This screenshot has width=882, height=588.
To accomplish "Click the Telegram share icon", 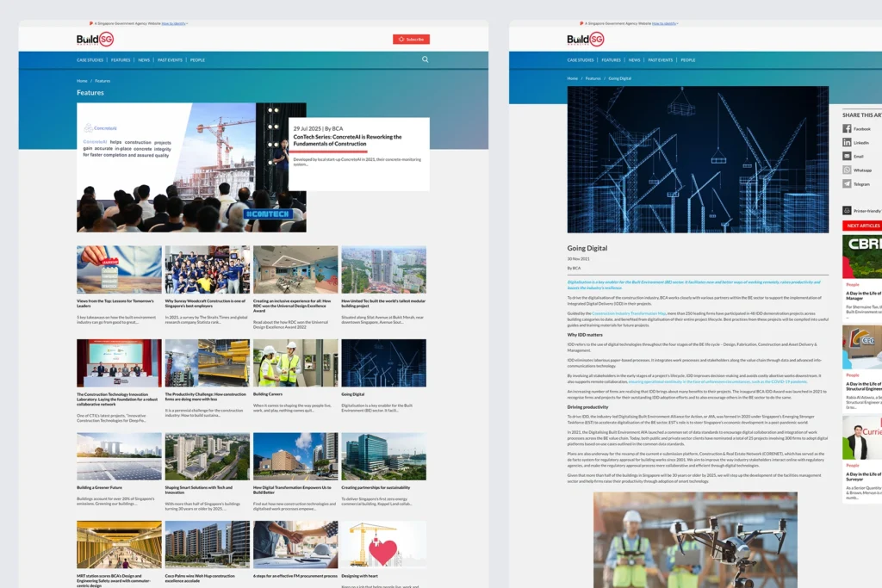I will tap(847, 183).
